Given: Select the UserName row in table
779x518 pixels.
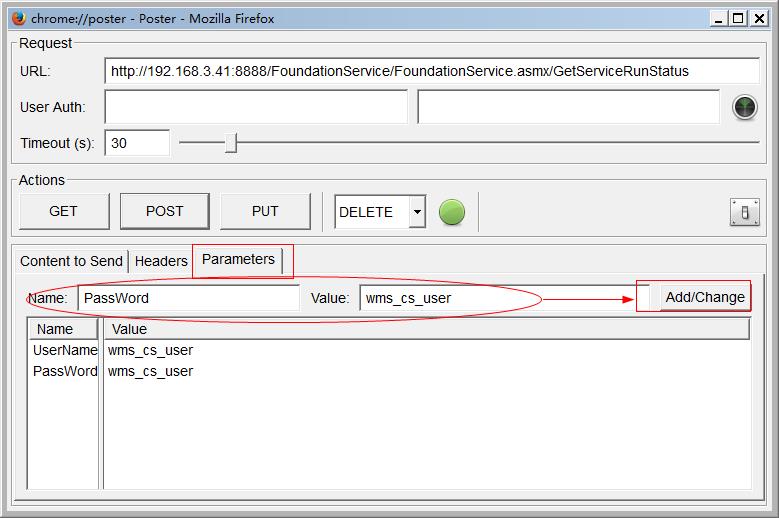Looking at the screenshot, I should coord(389,350).
